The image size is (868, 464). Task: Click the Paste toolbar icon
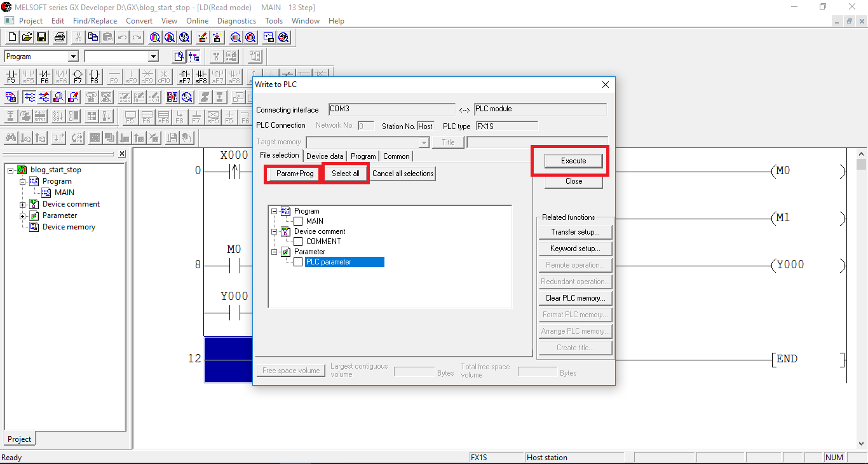[107, 37]
